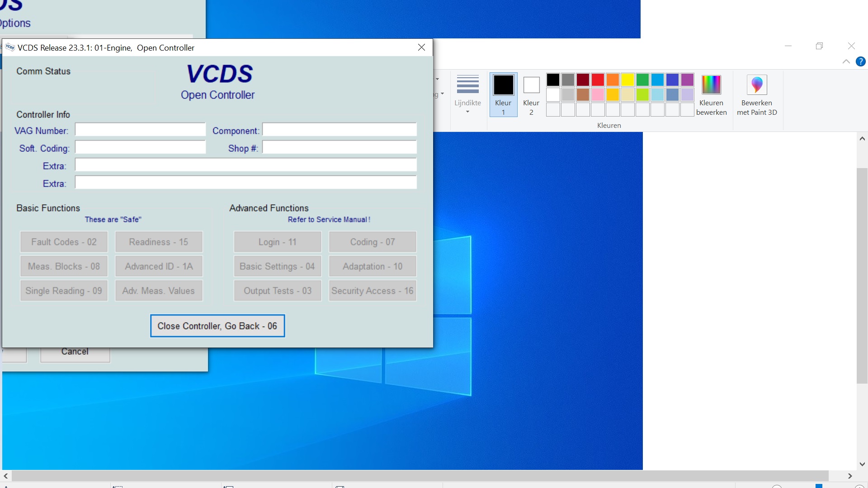The height and width of the screenshot is (488, 868).
Task: Click the Fault Codes - 02 button
Action: (64, 242)
